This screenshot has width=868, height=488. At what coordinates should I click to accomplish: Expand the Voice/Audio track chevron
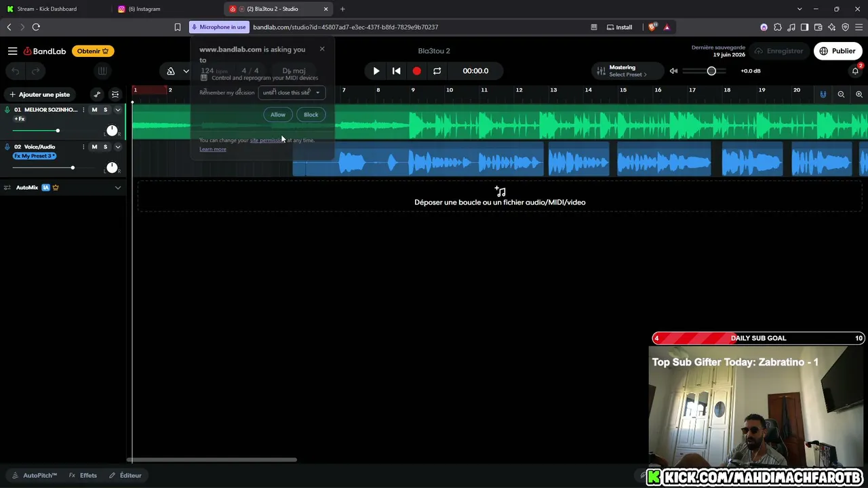(x=117, y=146)
